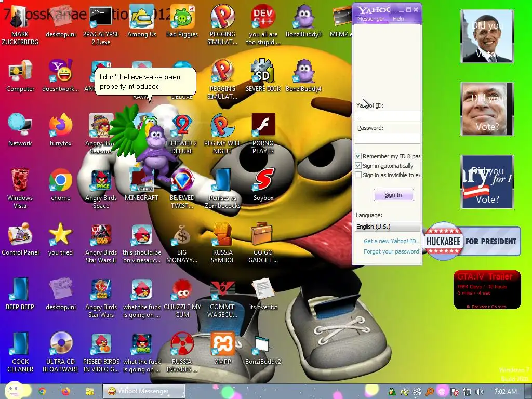This screenshot has width=532, height=399.
Task: Expand the Language English (U.S.) dropdown
Action: 388,227
